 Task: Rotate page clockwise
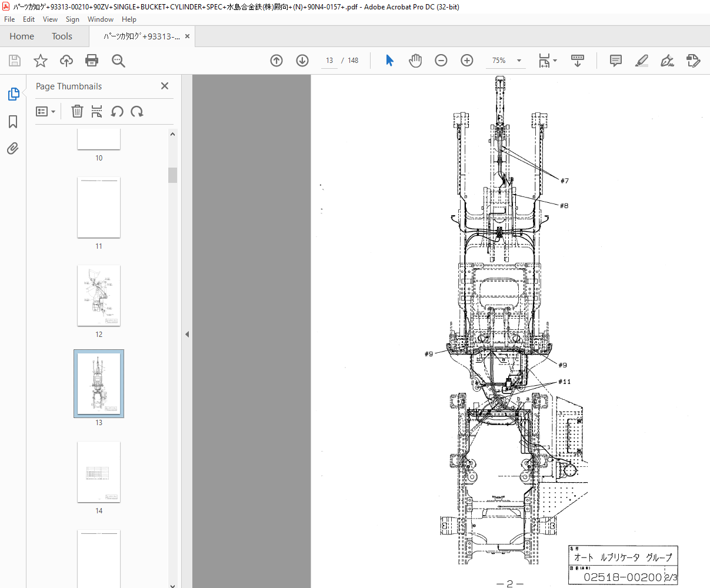137,111
